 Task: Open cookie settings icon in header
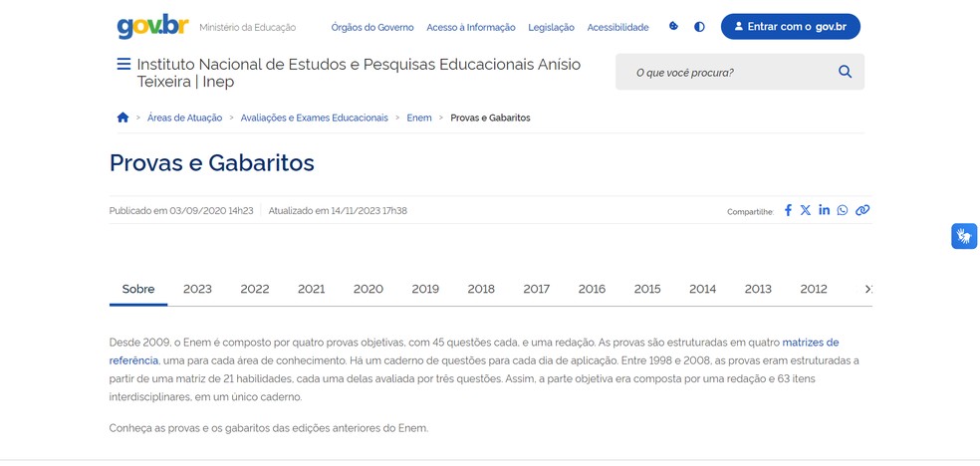tap(673, 26)
